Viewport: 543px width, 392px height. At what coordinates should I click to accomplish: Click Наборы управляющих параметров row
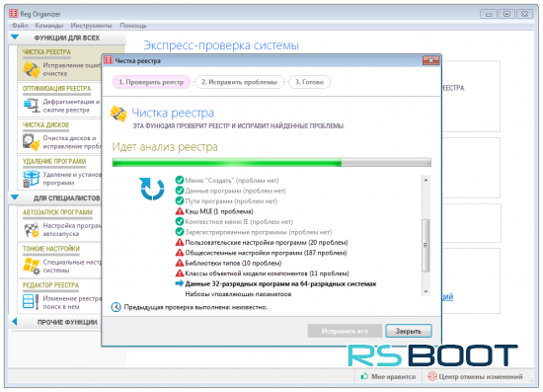point(238,293)
